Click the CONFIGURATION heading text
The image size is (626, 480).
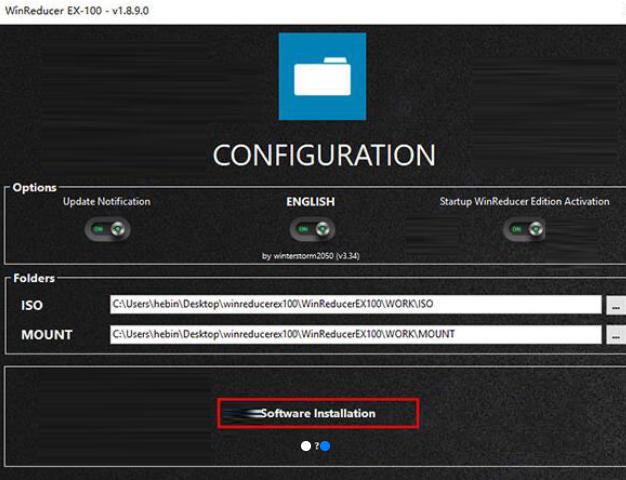[324, 155]
